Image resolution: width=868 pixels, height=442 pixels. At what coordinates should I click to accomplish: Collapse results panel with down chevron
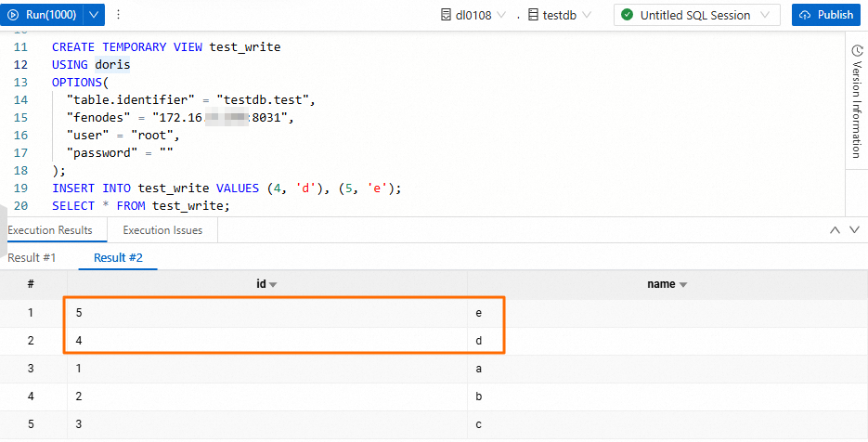point(855,230)
